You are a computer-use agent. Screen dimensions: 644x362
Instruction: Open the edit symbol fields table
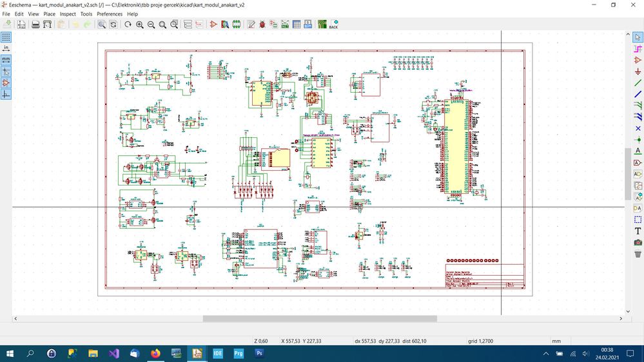point(297,24)
